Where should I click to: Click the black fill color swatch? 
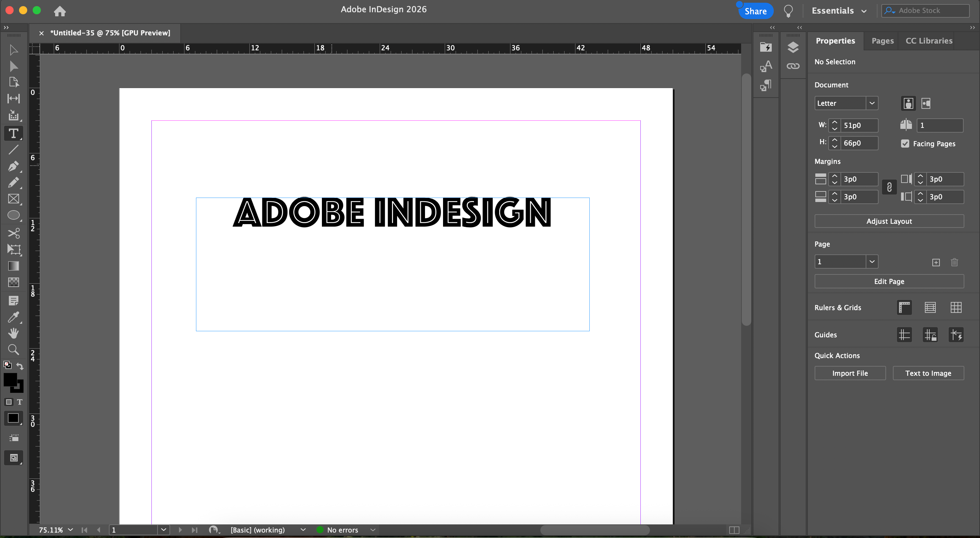[10, 380]
